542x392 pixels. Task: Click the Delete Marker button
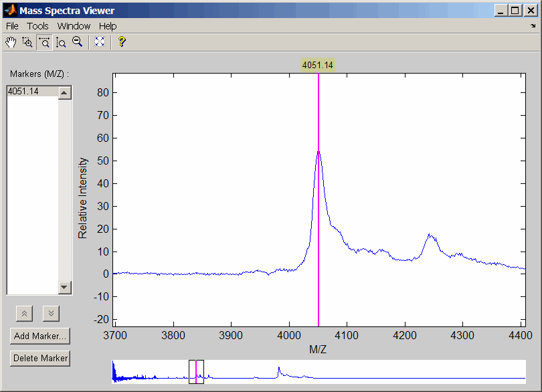tap(40, 358)
